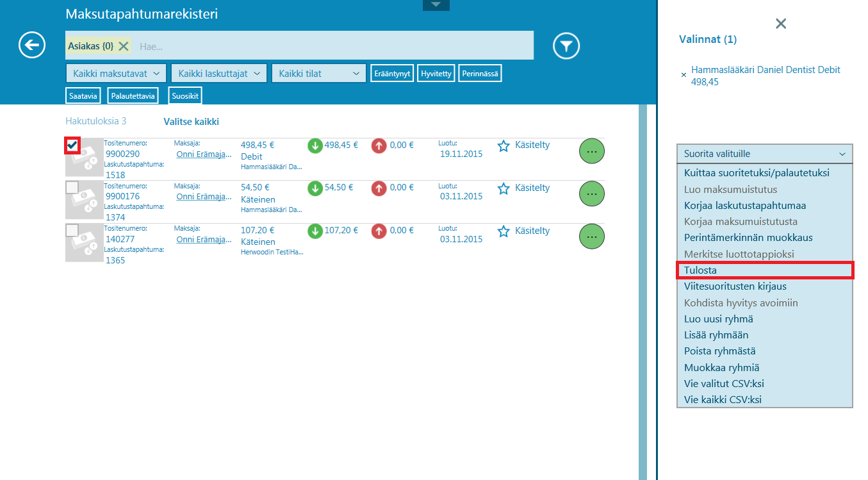
Task: Toggle the Erääntynyt filter
Action: [391, 74]
